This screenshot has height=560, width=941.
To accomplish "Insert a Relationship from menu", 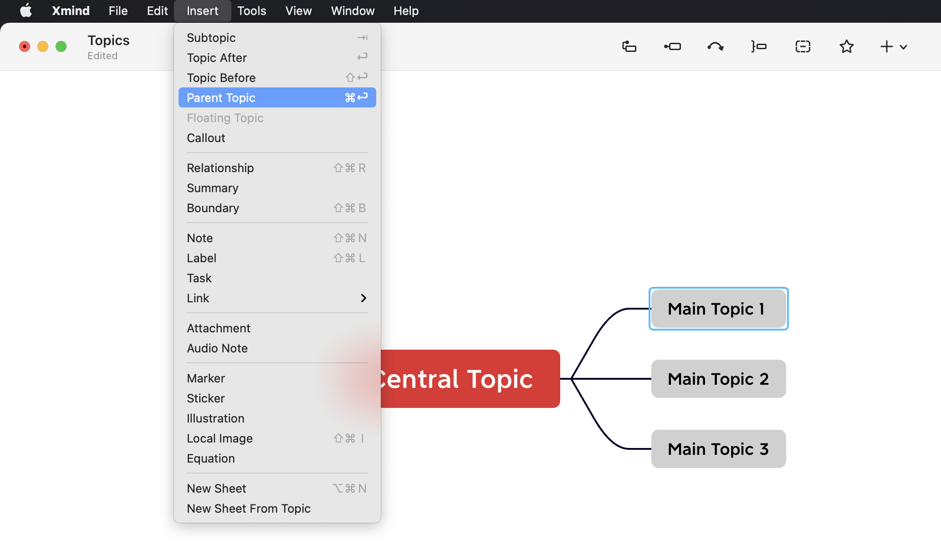I will (277, 168).
